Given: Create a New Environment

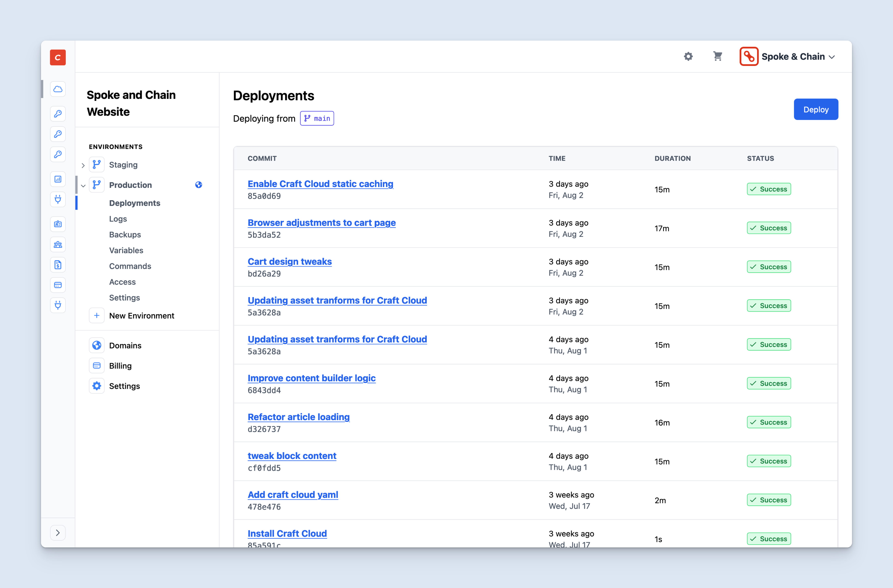Looking at the screenshot, I should tap(141, 316).
